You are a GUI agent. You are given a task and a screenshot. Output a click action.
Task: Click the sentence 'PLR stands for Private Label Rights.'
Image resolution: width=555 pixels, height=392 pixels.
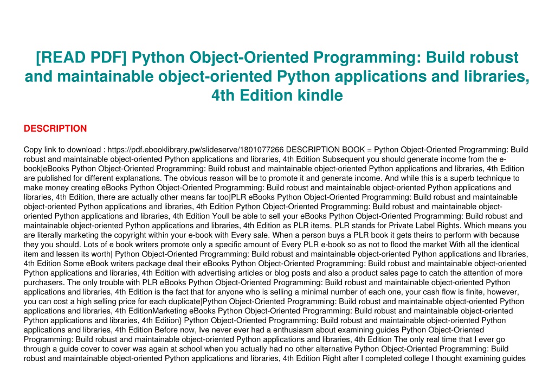pyautogui.click(x=398, y=226)
